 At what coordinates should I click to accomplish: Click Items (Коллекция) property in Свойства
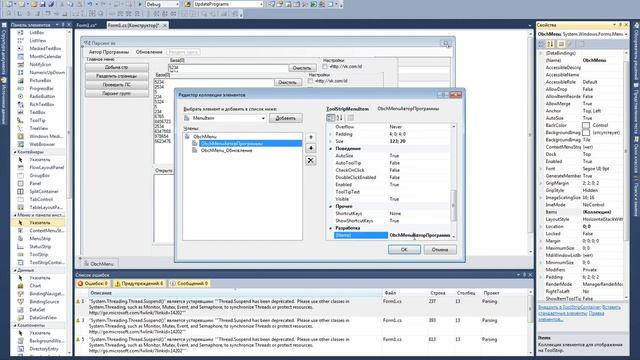click(x=583, y=212)
